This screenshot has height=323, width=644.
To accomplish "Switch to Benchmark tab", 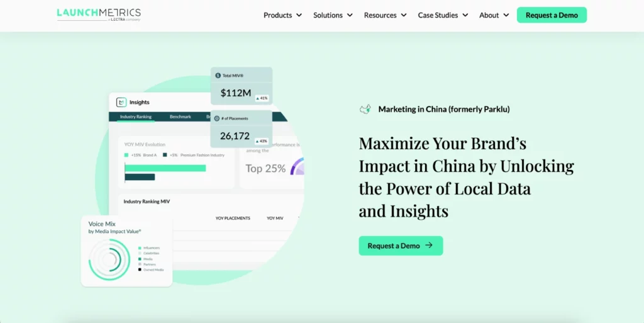I will 180,116.
